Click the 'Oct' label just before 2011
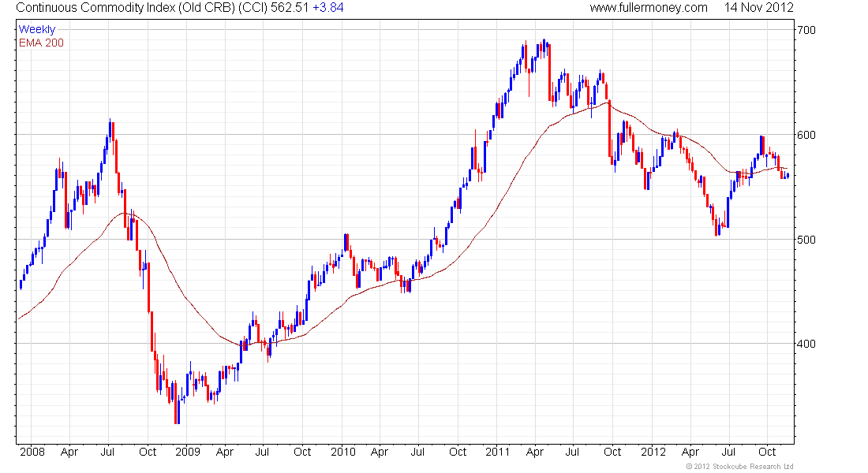The image size is (868, 473). pos(458,452)
